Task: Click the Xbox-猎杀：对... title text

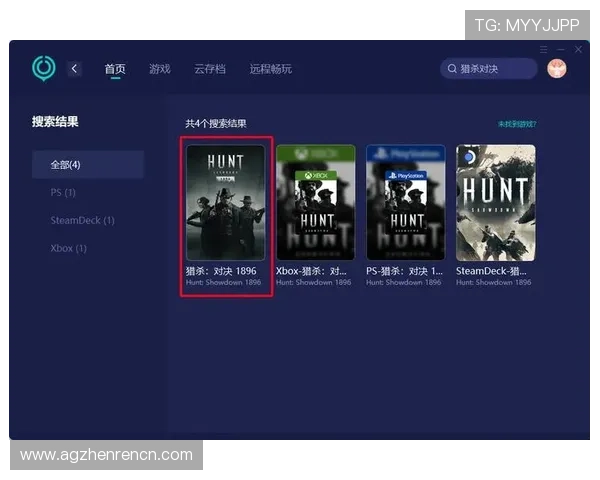Action: pos(311,271)
